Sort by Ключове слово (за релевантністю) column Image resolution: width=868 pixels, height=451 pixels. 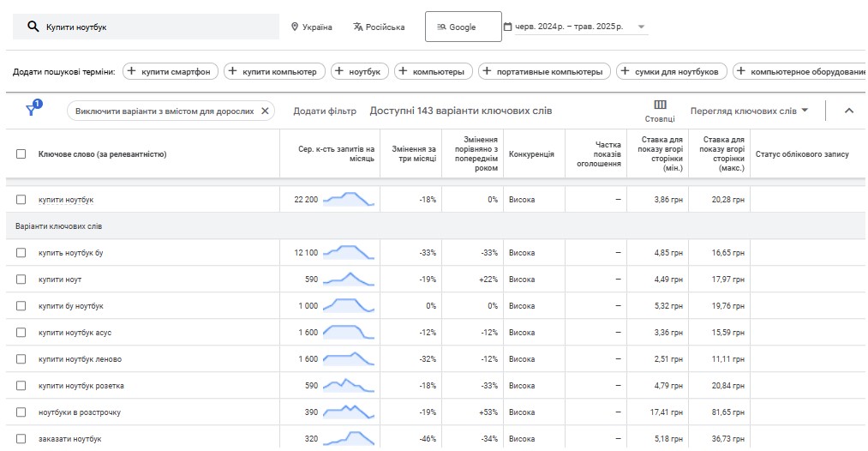(x=103, y=154)
